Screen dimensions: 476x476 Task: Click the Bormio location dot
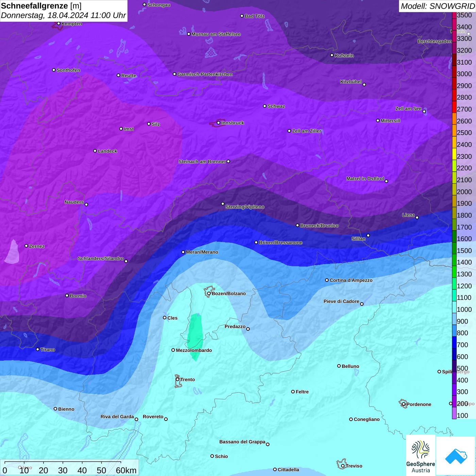(x=67, y=295)
